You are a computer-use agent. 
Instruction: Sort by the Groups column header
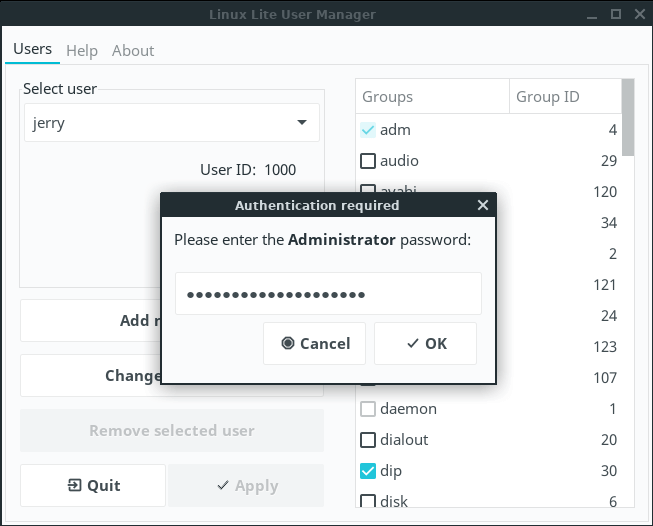(x=432, y=97)
